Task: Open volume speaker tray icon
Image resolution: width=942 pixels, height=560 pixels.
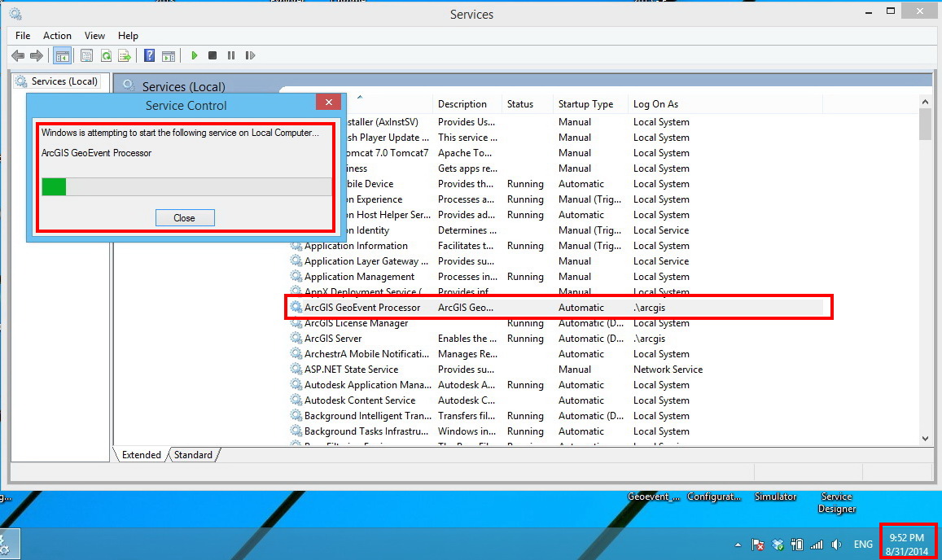Action: point(836,545)
